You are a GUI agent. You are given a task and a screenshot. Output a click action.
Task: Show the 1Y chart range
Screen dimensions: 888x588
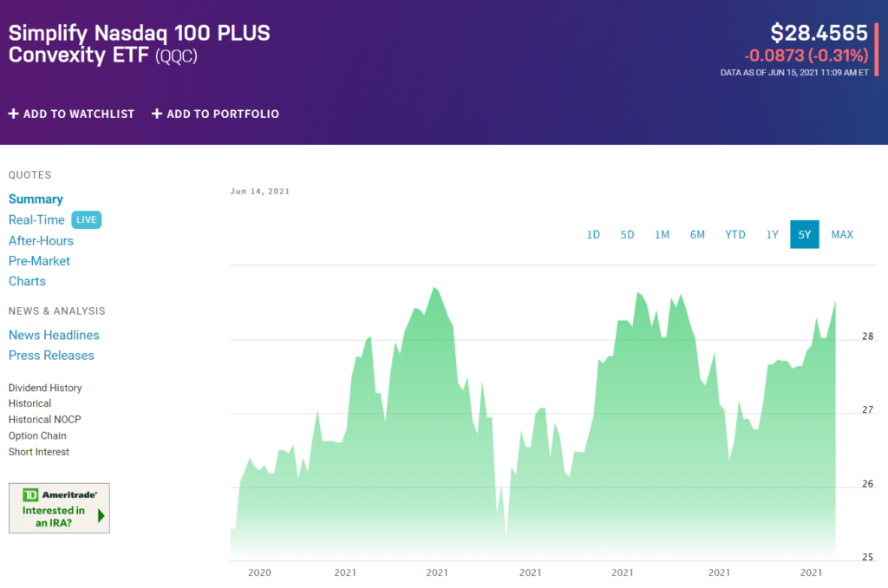tap(772, 234)
